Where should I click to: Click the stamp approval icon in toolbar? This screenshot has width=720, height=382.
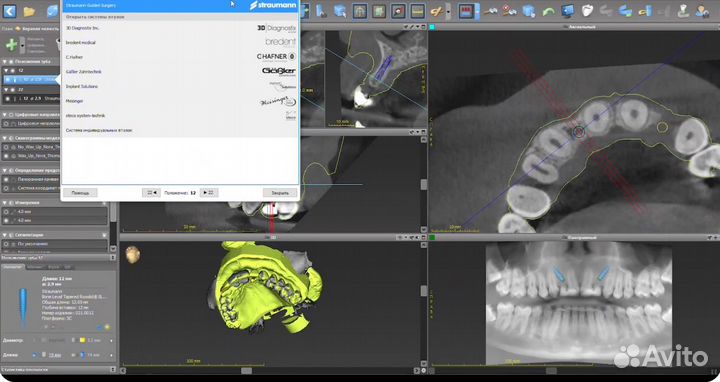click(x=683, y=11)
